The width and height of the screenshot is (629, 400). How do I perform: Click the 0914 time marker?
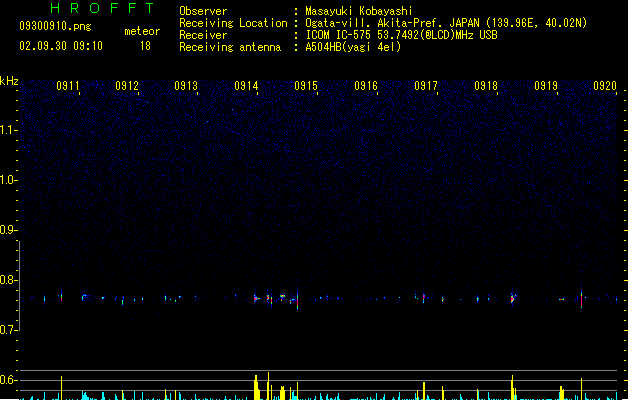click(246, 86)
